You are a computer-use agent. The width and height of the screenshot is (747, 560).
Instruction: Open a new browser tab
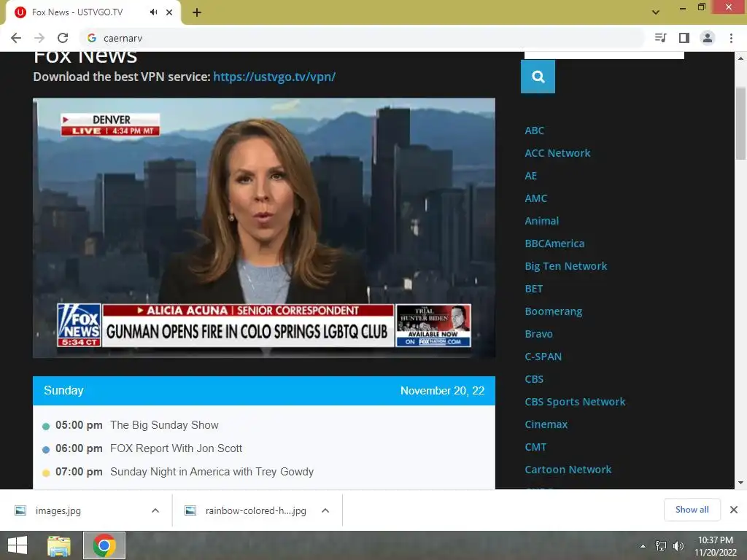(x=197, y=12)
